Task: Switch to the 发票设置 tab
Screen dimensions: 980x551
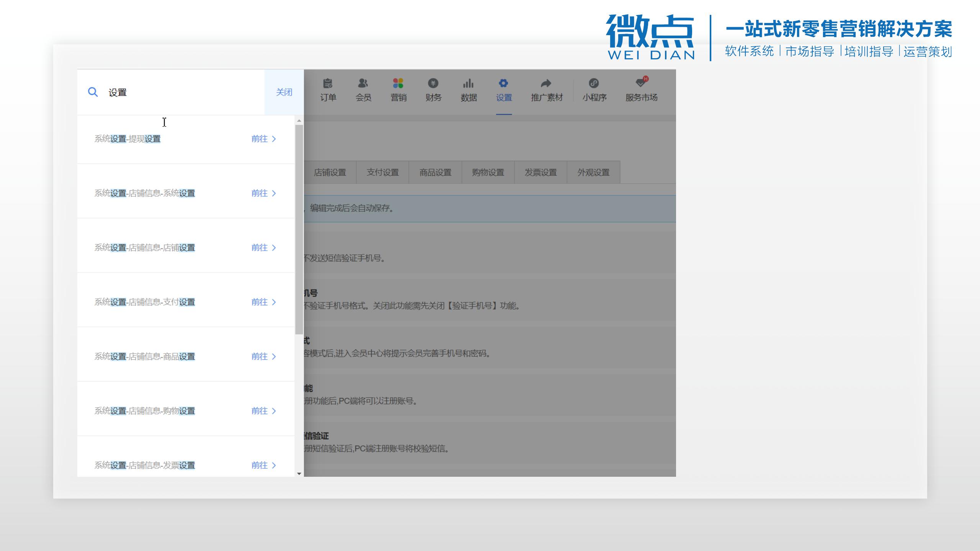Action: tap(541, 172)
